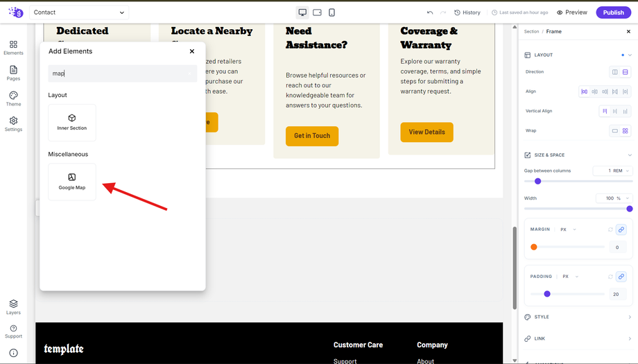638x364 pixels.
Task: Select the last Vertical Align option
Action: (x=626, y=111)
